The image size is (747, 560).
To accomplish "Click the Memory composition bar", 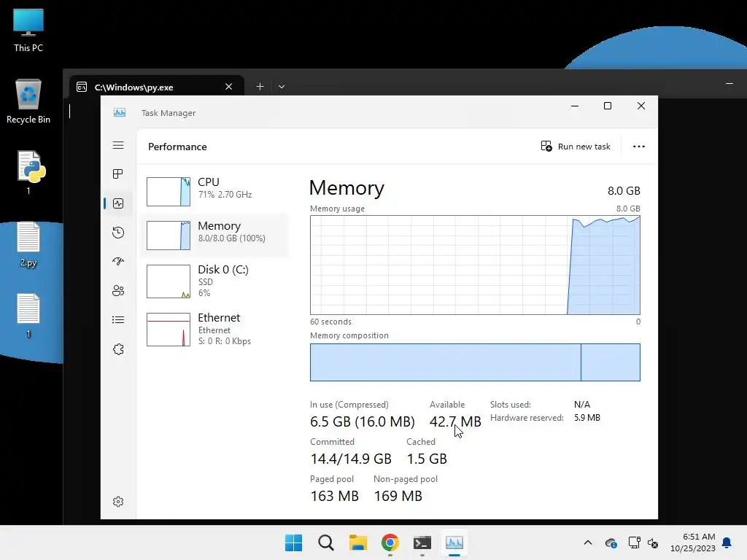I will [x=475, y=362].
